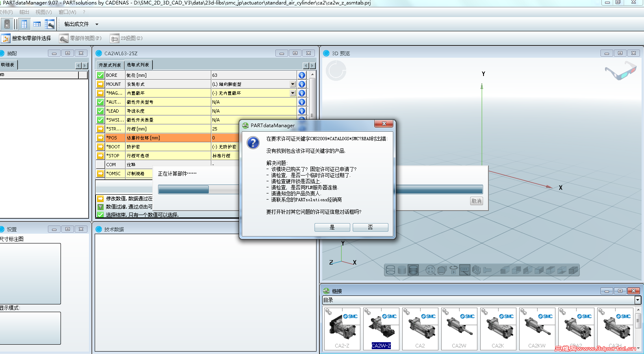Click the info icon for the *LEAD row
The image size is (644, 354).
tap(302, 111)
